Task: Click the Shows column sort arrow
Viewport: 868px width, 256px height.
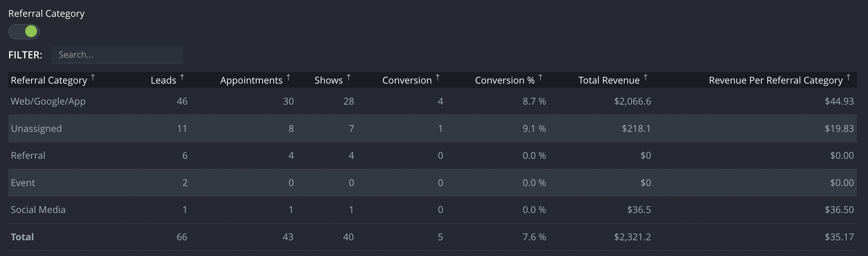Action: coord(348,77)
